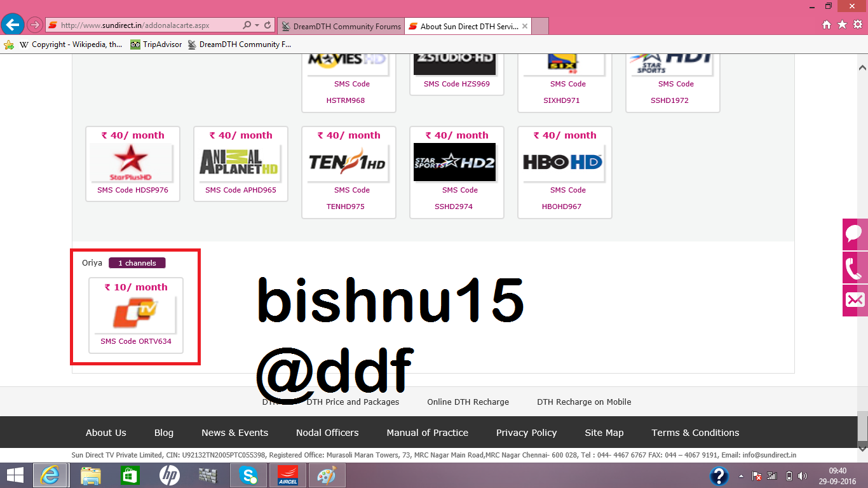
Task: Open the phone call side icon
Action: 855,268
